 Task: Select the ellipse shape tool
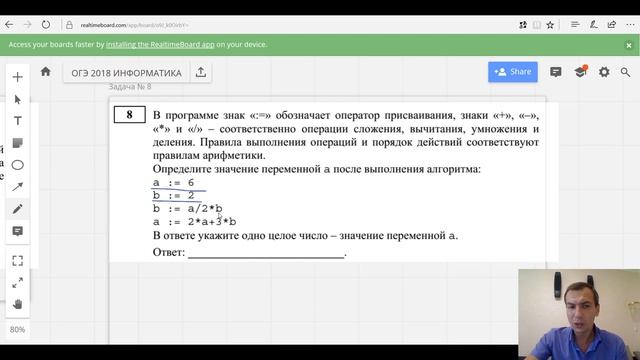tap(18, 165)
